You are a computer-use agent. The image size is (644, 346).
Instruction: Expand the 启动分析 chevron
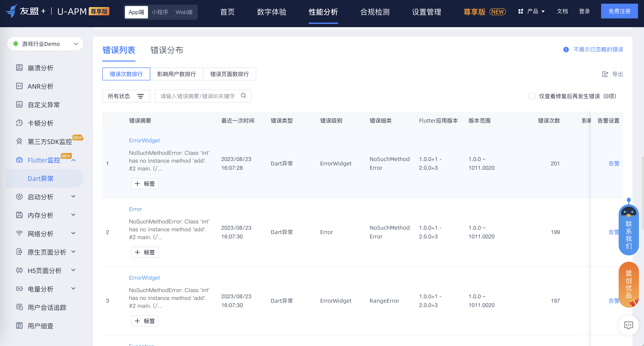coord(74,196)
